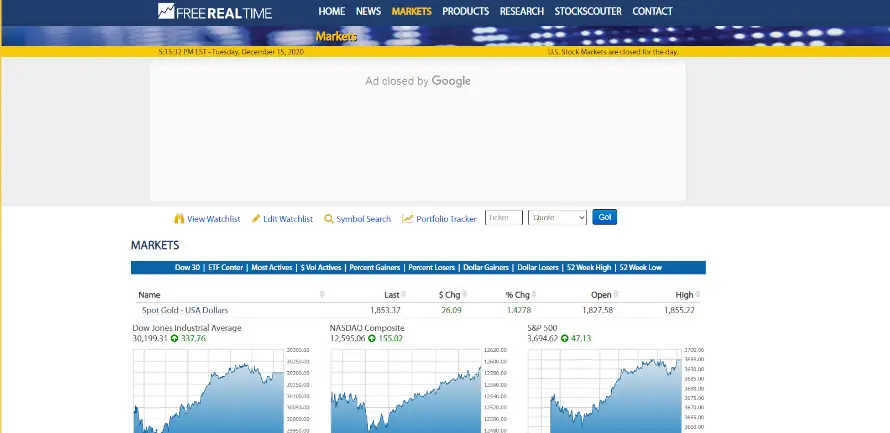Click the Dow Jones Industrial Average chart
This screenshot has height=433, width=890.
(208, 391)
